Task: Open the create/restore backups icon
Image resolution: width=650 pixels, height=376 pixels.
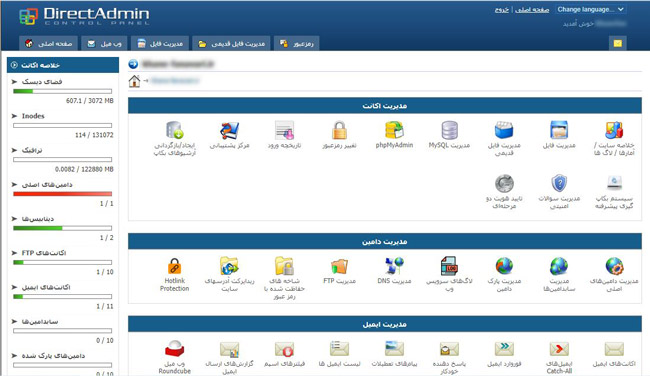Action: point(175,130)
